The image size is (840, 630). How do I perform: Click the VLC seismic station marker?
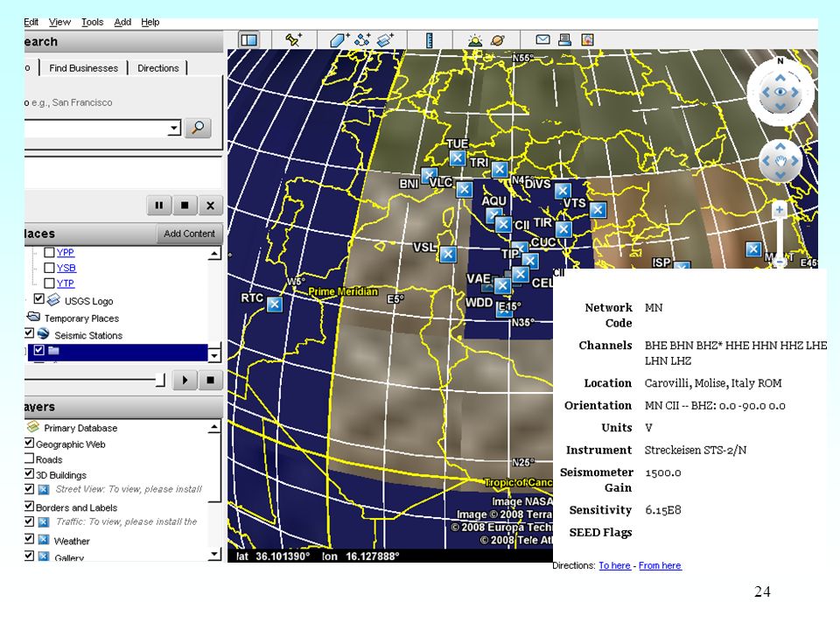[x=464, y=189]
